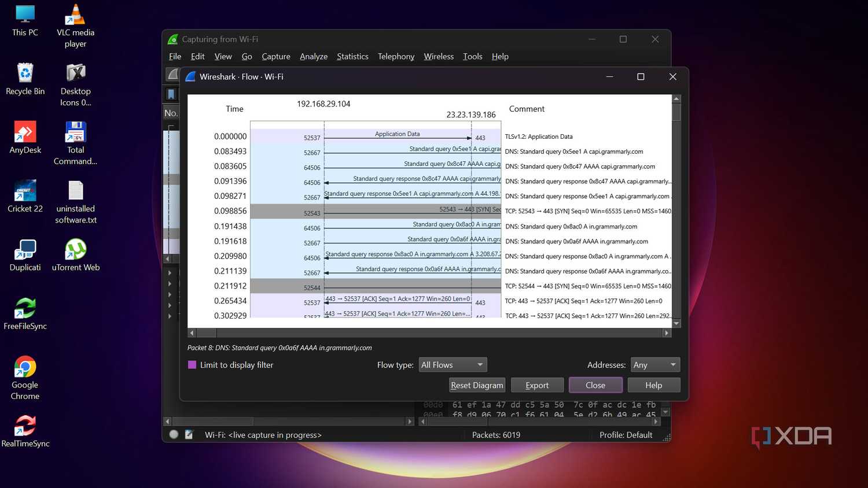Open the AnyDesk desktop shortcut
Image resolution: width=868 pixels, height=488 pixels.
[x=25, y=138]
